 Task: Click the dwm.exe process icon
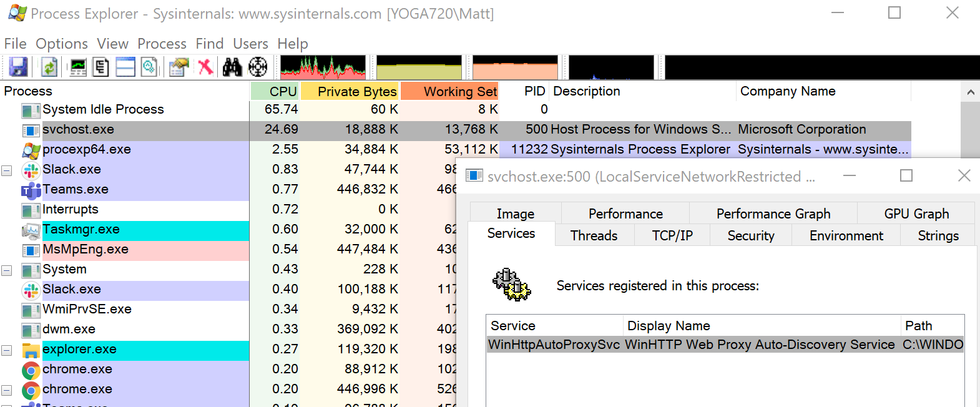pyautogui.click(x=31, y=330)
